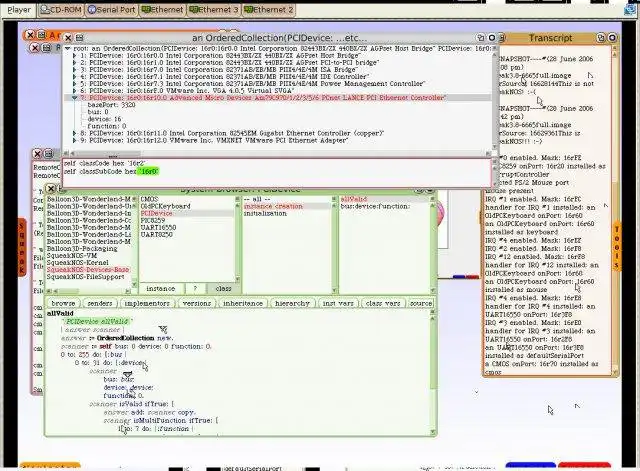Click the highlighted '16r0' text in the code pane

point(148,171)
